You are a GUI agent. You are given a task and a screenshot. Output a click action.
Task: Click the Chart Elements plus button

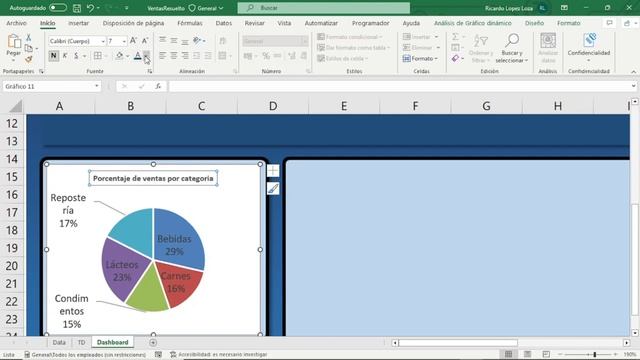pyautogui.click(x=273, y=171)
